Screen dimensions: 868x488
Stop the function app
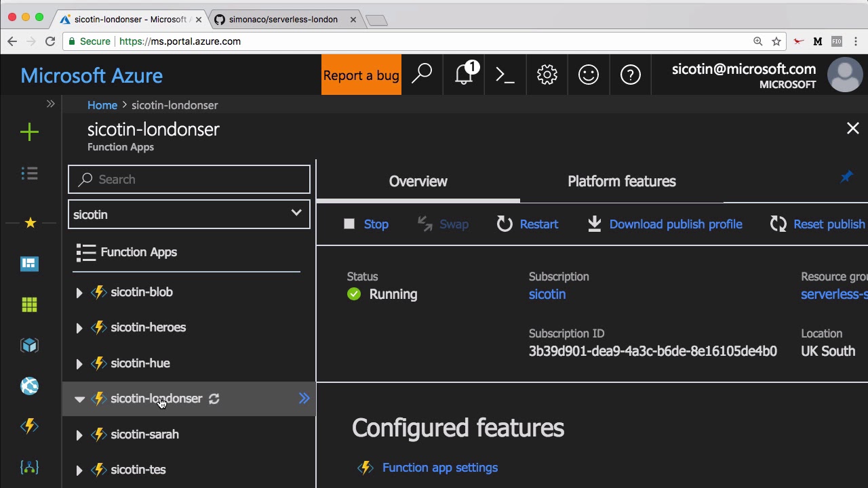[366, 224]
